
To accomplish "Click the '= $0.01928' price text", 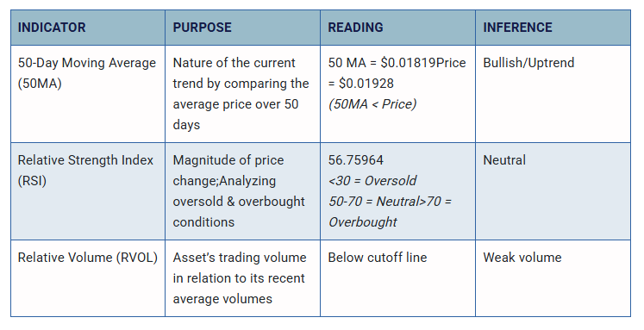I will coord(361,84).
